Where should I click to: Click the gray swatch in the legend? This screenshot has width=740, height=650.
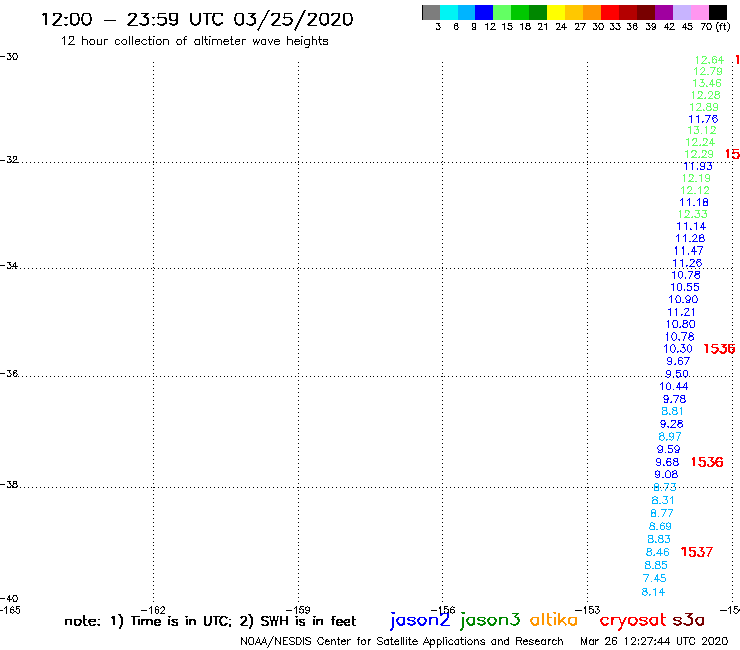tap(431, 12)
